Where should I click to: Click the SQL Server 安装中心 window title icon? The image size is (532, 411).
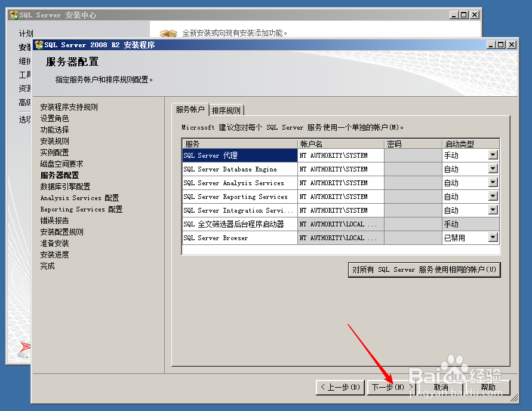tap(14, 15)
